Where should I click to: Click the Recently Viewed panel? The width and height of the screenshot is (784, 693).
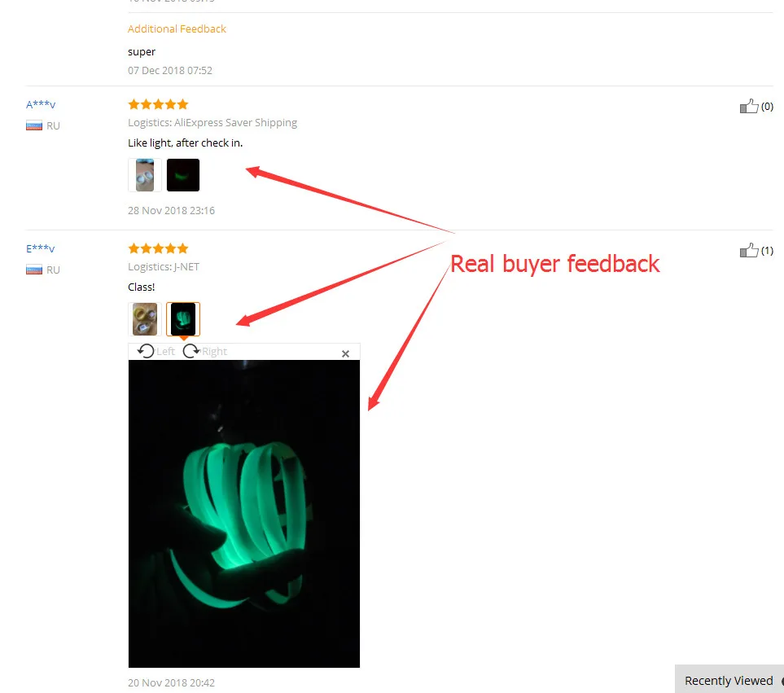(x=729, y=680)
